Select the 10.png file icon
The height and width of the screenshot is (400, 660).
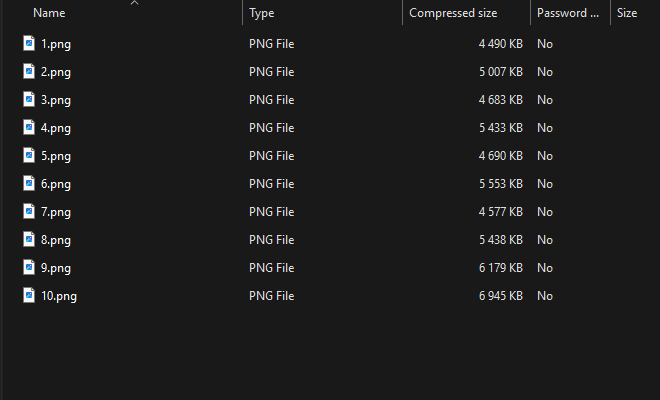tap(29, 295)
